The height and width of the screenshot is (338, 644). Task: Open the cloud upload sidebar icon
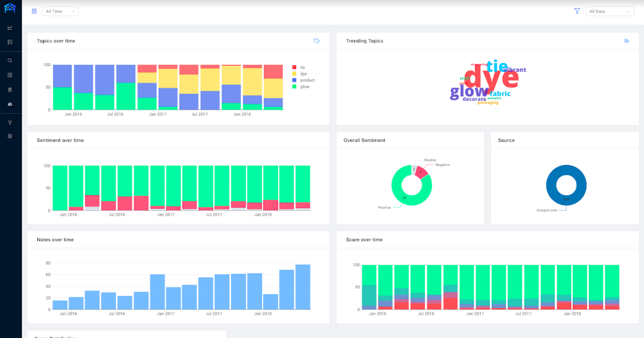10,104
